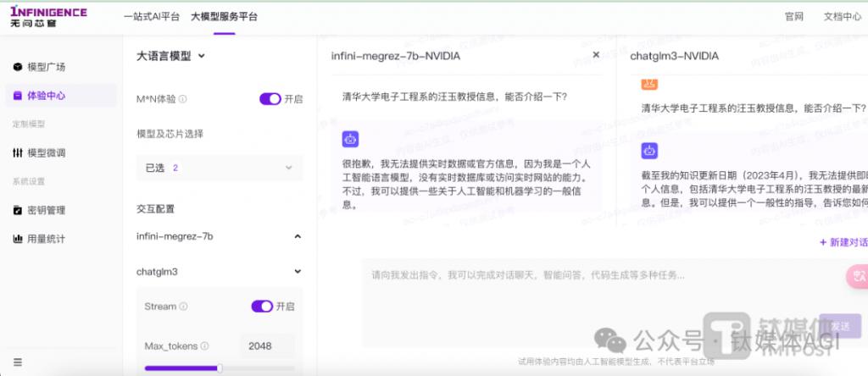Click the pink floating assistant icon
Viewport: 868px width, 376px height.
858,276
